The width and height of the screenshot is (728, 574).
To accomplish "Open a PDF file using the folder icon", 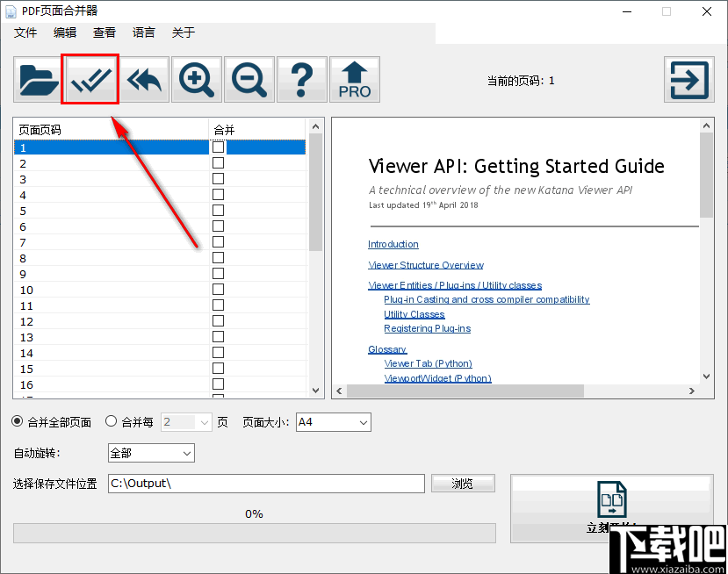I will pyautogui.click(x=37, y=79).
